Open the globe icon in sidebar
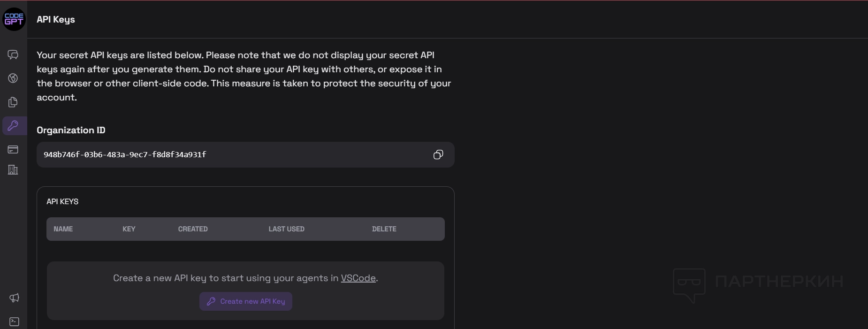868x329 pixels. [x=13, y=78]
